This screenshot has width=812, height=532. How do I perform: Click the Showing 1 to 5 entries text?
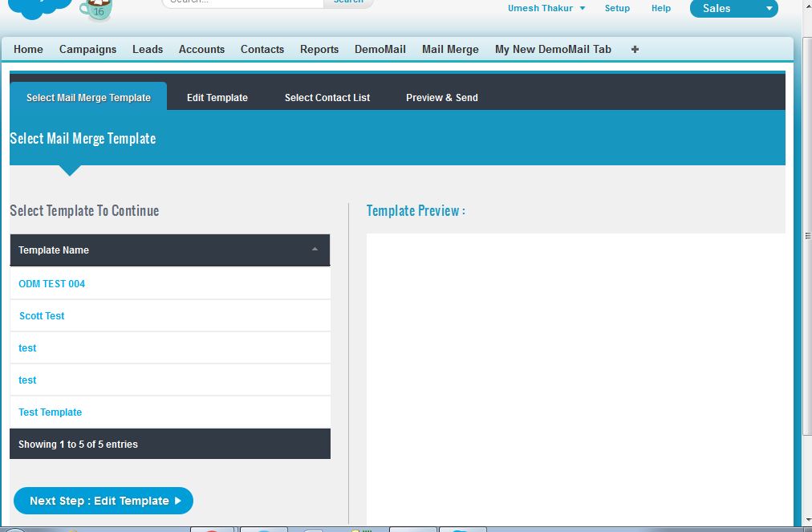(78, 444)
